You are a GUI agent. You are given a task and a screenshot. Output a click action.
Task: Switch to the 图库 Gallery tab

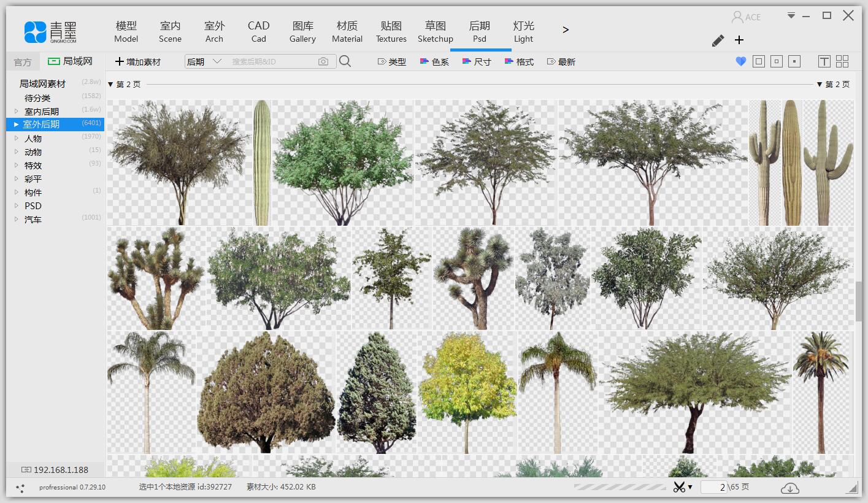[302, 31]
